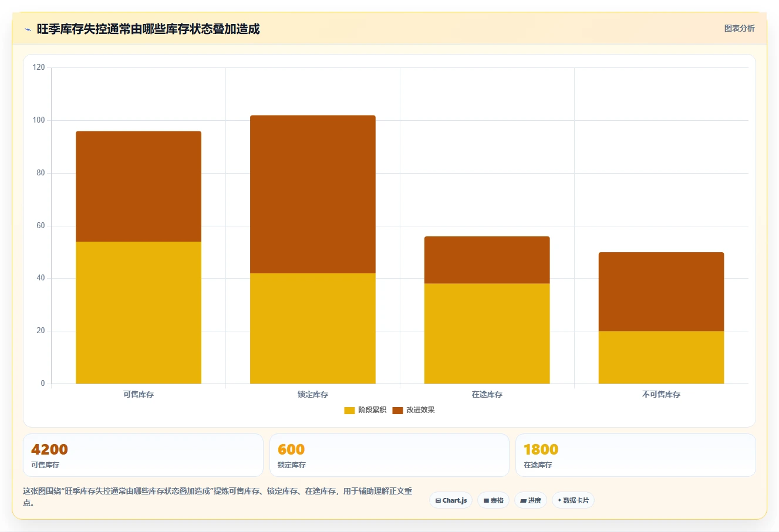This screenshot has width=779, height=532.
Task: Click the y-axis value 120
Action: 39,67
